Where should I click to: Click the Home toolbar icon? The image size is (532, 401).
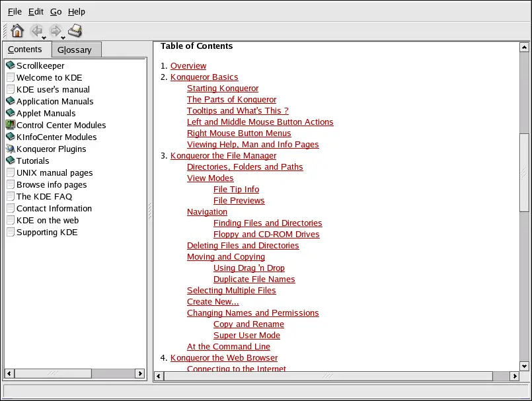click(17, 30)
